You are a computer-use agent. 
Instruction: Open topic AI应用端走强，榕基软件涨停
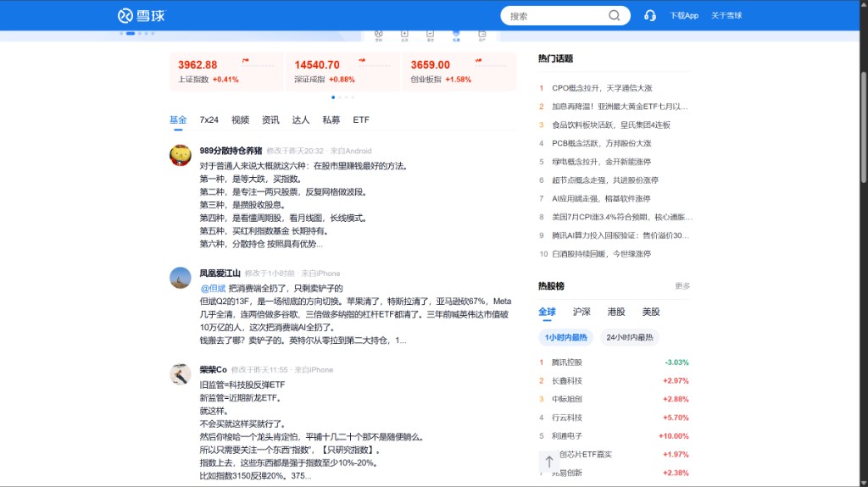[x=601, y=198]
